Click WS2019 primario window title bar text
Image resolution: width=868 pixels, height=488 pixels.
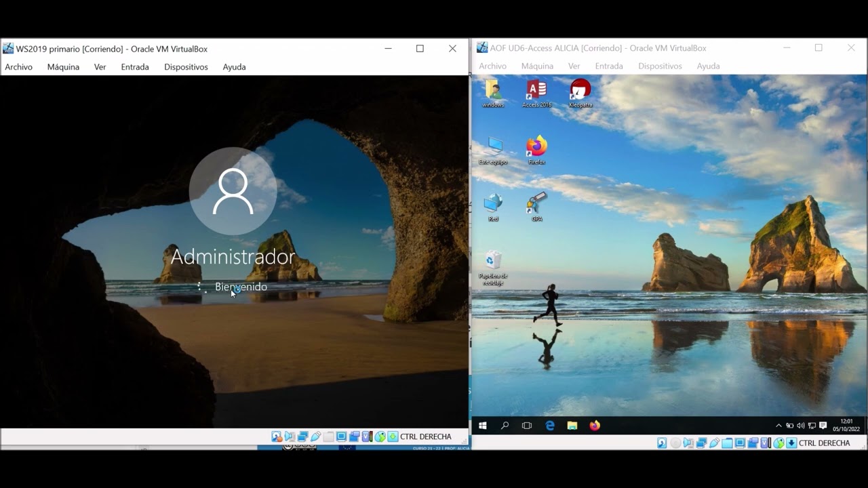(x=112, y=49)
